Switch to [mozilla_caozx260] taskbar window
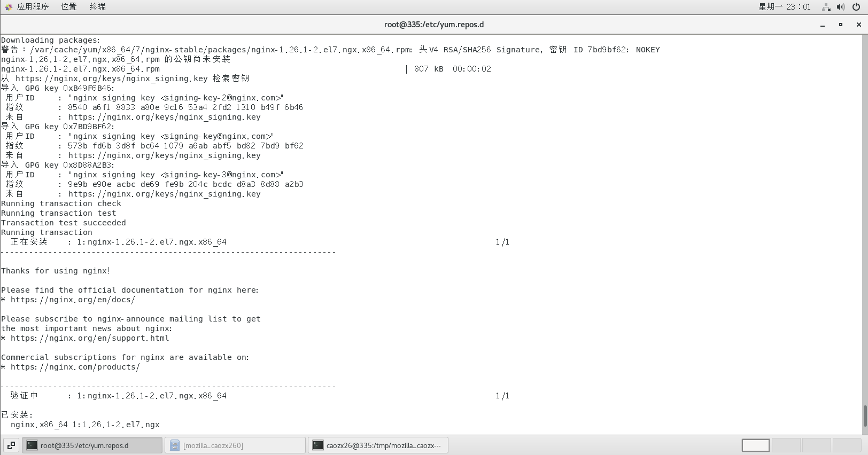This screenshot has height=455, width=868. pos(235,445)
